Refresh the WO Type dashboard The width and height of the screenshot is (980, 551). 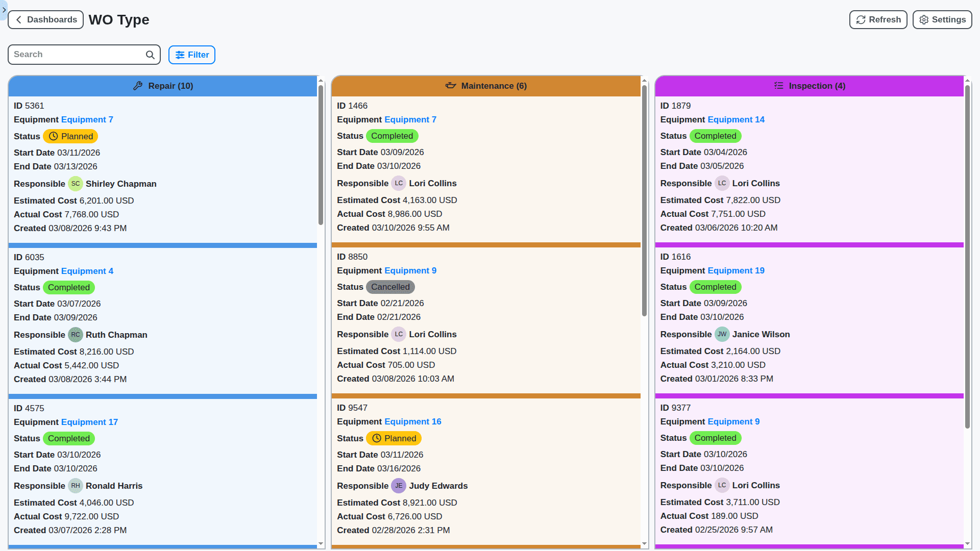pyautogui.click(x=878, y=19)
